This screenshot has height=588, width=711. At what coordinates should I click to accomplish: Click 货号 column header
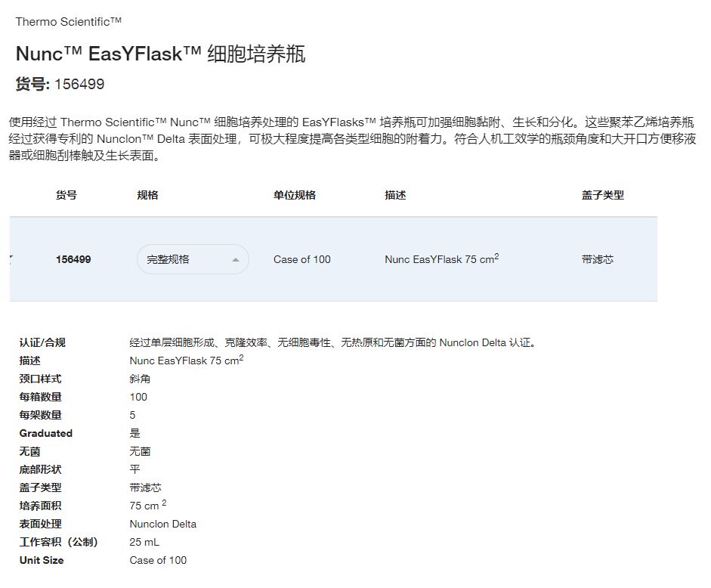(x=66, y=195)
